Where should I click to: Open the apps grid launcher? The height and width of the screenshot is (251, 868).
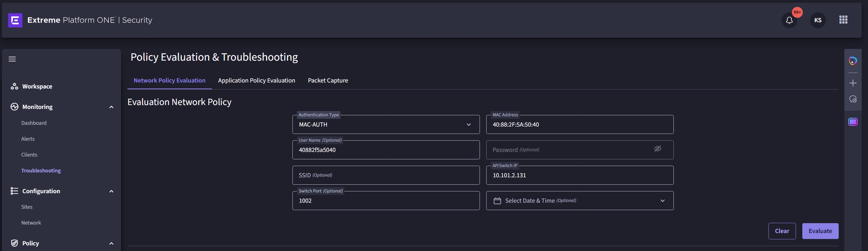click(843, 20)
